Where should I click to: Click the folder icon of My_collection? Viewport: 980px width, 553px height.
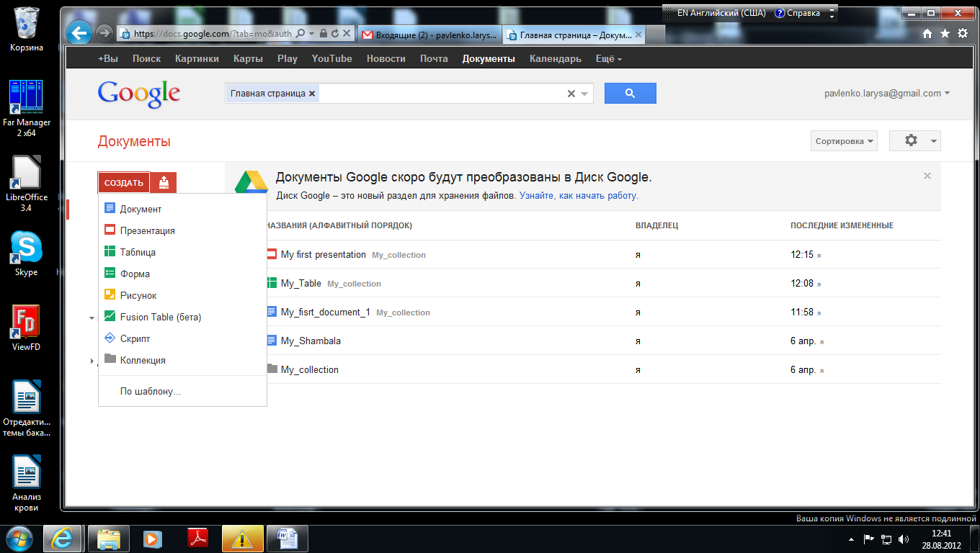pyautogui.click(x=272, y=369)
